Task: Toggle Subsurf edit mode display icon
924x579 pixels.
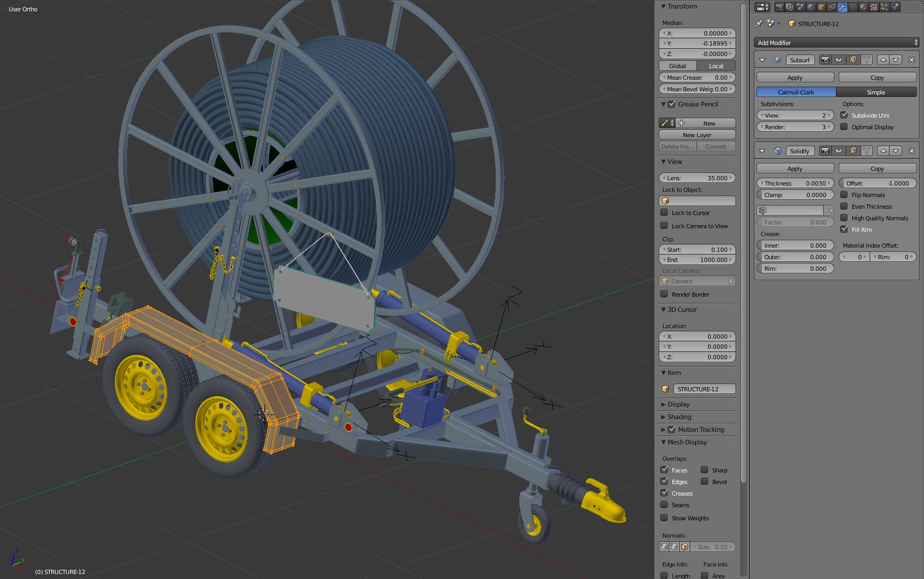Action: click(853, 60)
